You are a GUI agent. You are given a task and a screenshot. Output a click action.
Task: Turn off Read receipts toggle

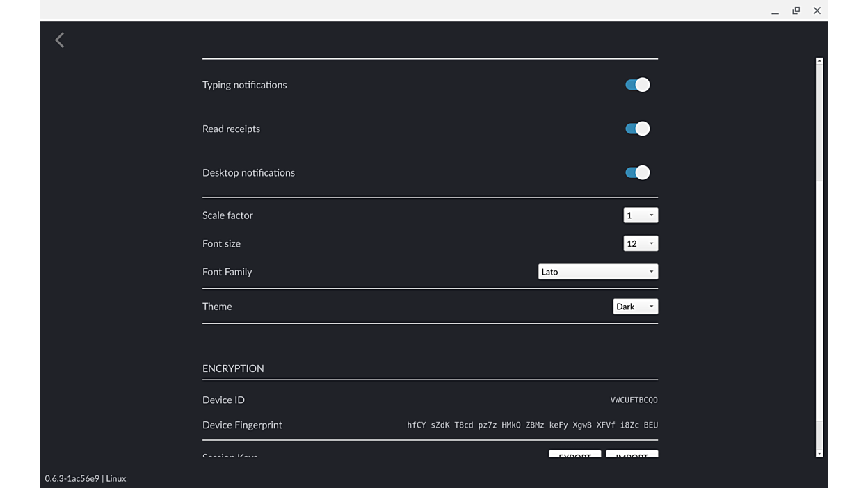pyautogui.click(x=637, y=129)
